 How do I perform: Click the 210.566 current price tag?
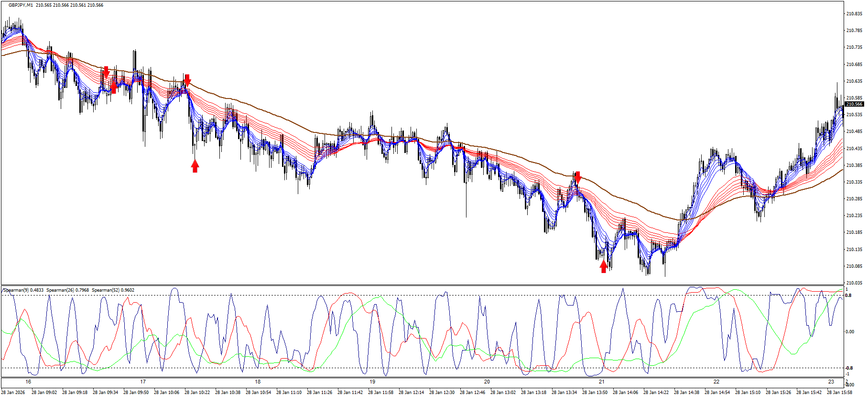tap(854, 104)
